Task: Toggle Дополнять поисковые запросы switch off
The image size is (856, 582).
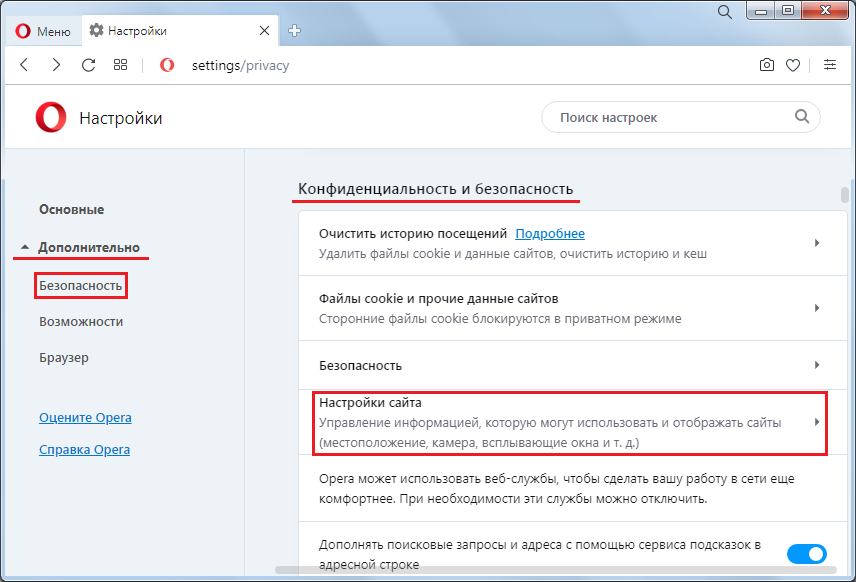Action: [806, 554]
